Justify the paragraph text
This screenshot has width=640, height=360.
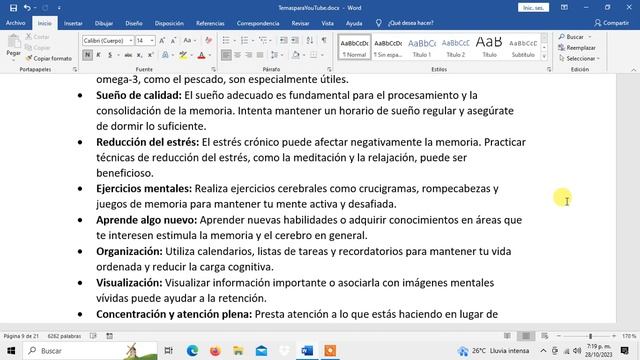tap(260, 55)
